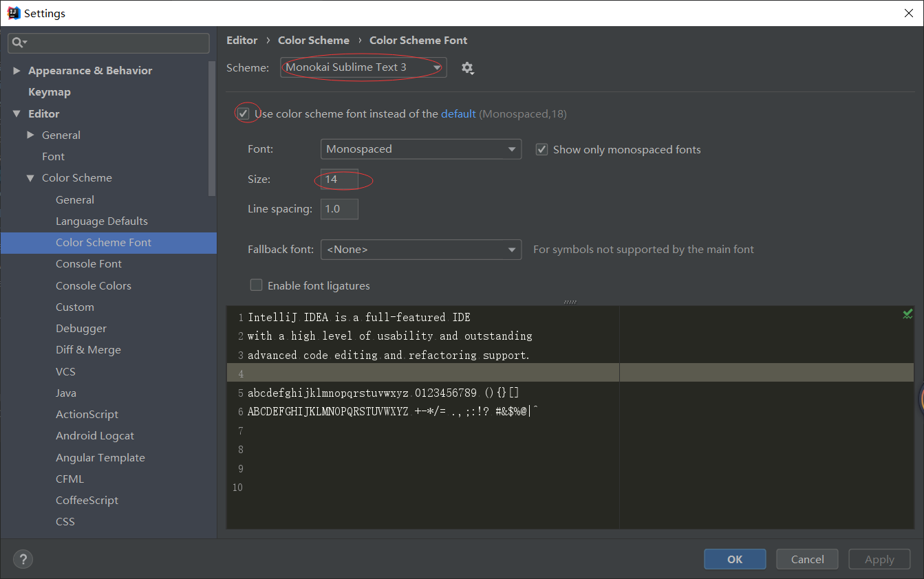The width and height of the screenshot is (924, 579).
Task: Select Font under Editor
Action: [x=53, y=157]
